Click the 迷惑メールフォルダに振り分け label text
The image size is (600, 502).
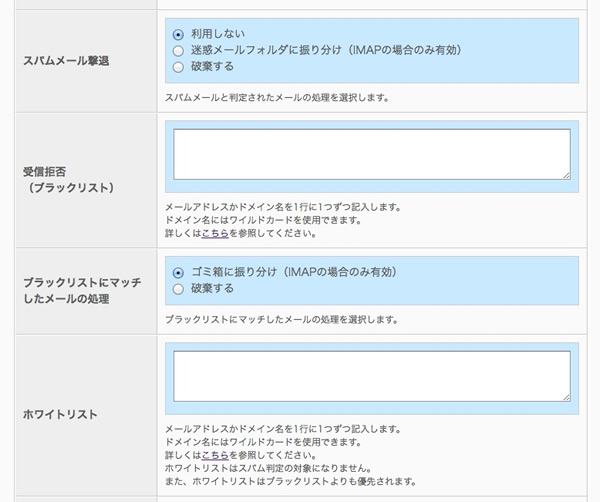[x=265, y=50]
